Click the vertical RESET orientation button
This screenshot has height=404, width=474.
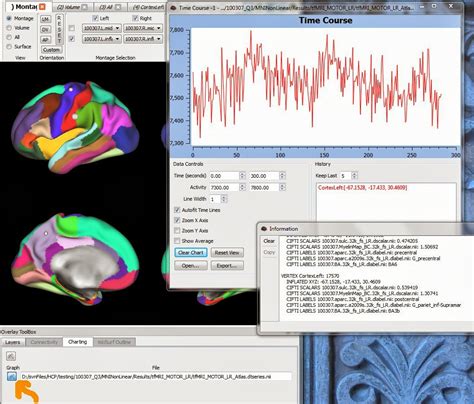click(x=59, y=29)
